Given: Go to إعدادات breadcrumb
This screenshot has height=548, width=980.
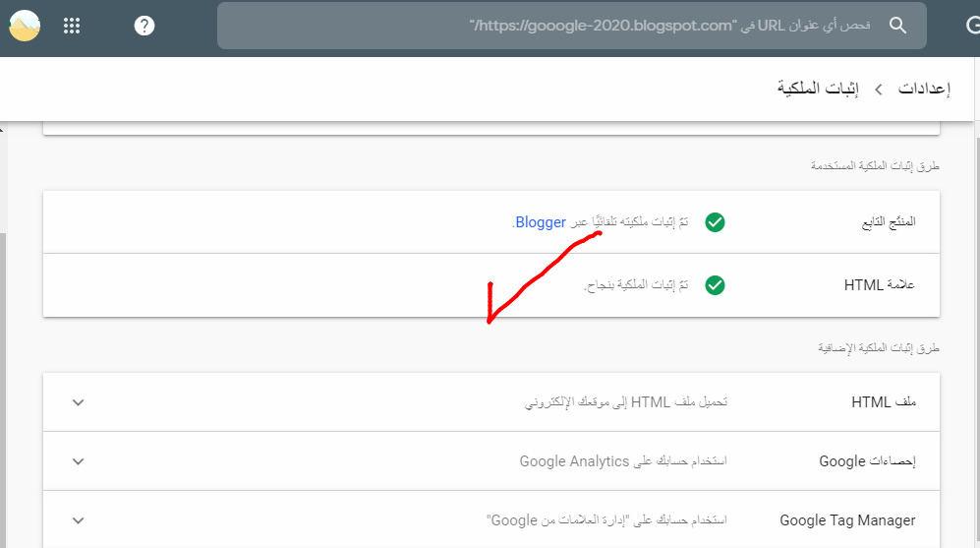Looking at the screenshot, I should [924, 89].
